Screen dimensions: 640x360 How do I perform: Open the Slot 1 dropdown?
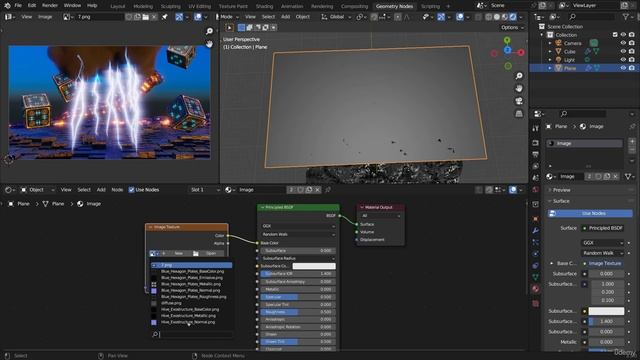tap(205, 190)
